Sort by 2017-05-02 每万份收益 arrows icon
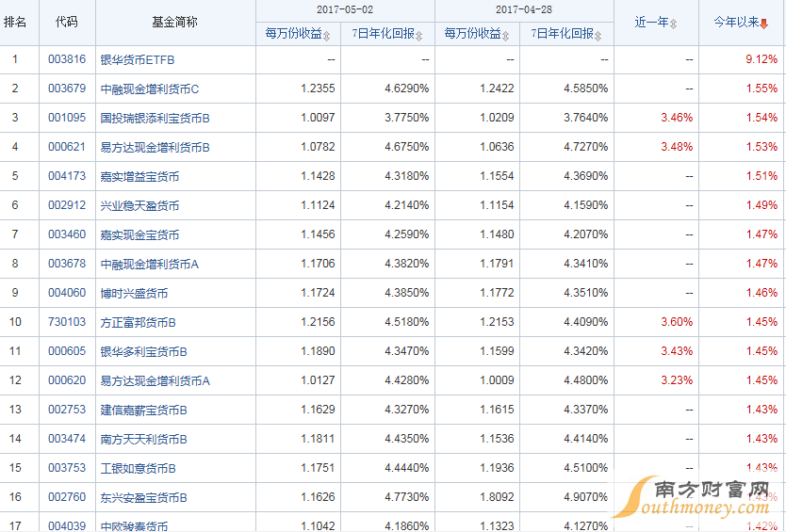This screenshot has height=532, width=786. pos(327,36)
